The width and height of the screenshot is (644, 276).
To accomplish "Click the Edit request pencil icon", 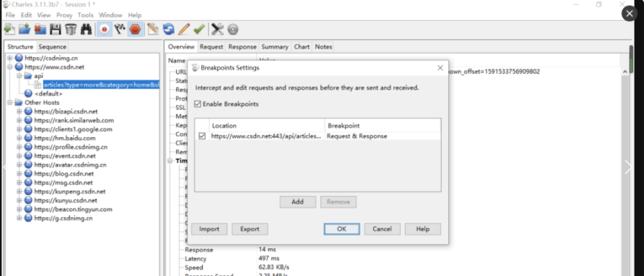I will [184, 30].
